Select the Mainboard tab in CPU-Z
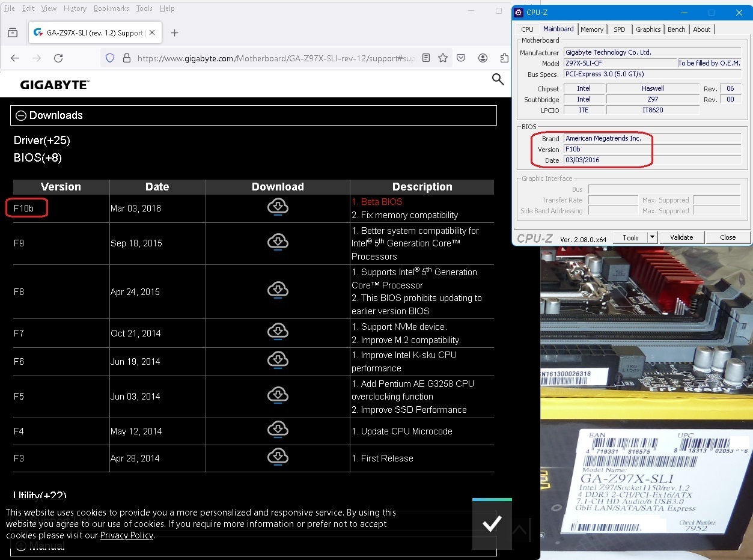The width and height of the screenshot is (753, 560). click(x=558, y=29)
